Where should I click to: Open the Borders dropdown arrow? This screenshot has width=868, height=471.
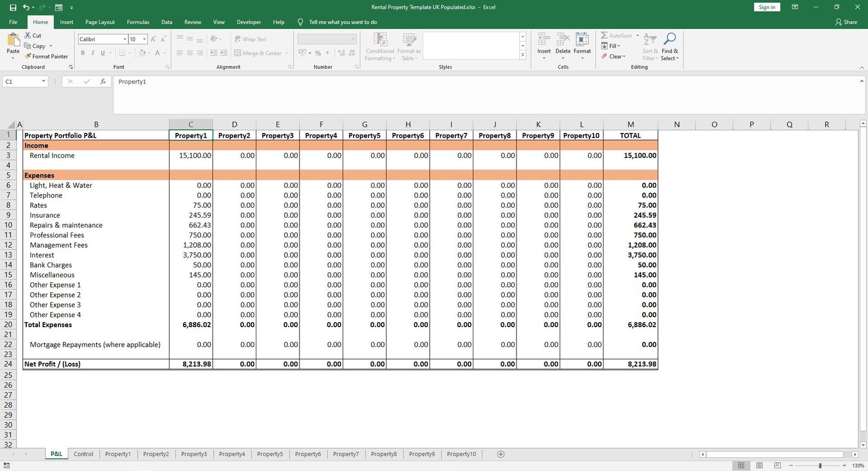click(130, 53)
